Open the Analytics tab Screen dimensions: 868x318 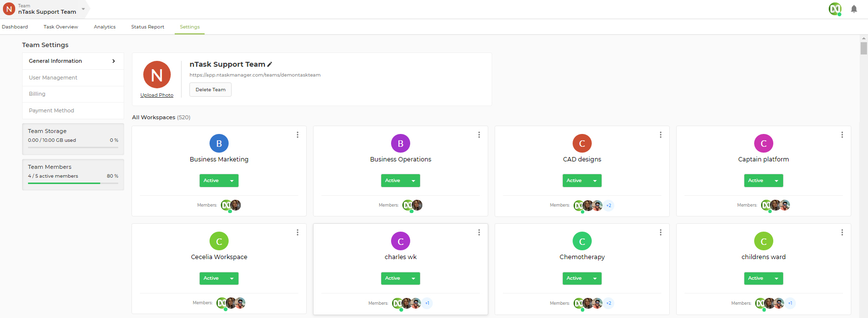click(x=105, y=27)
